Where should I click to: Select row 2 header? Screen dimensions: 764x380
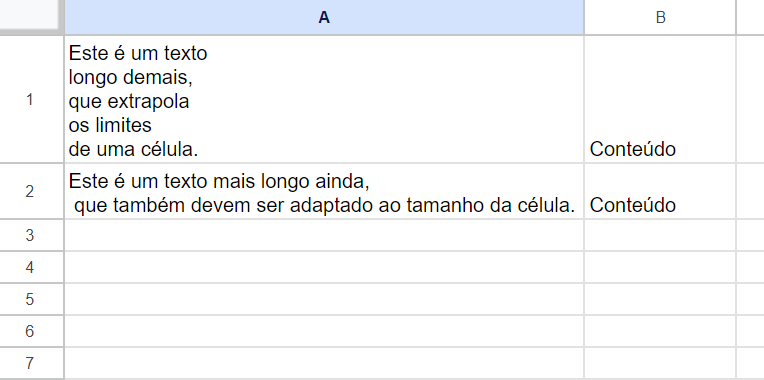[32, 191]
